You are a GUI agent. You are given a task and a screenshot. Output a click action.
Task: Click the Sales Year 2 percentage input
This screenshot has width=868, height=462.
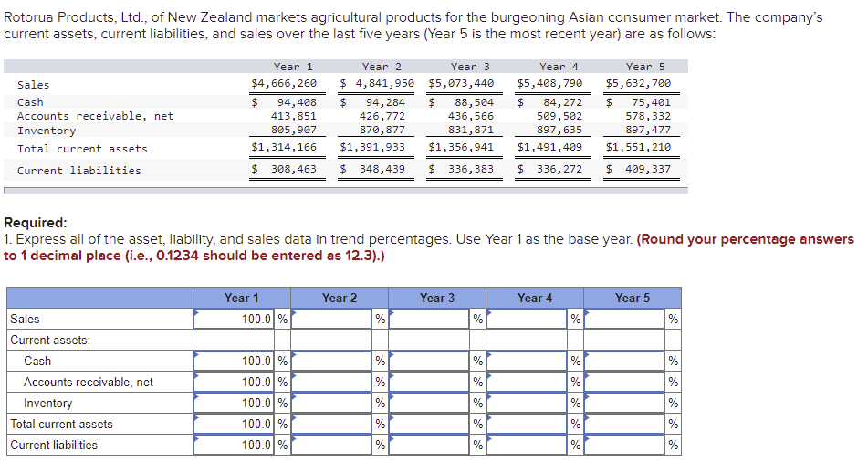332,319
